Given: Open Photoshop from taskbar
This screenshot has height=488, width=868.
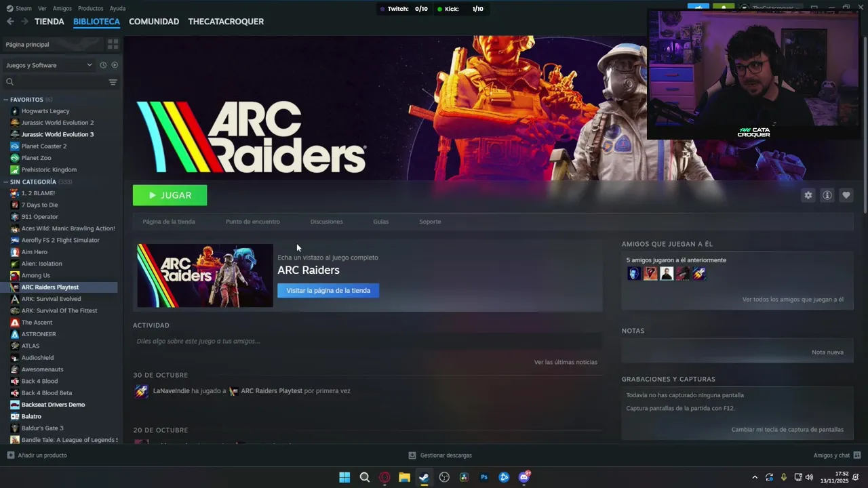Looking at the screenshot, I should point(484,477).
